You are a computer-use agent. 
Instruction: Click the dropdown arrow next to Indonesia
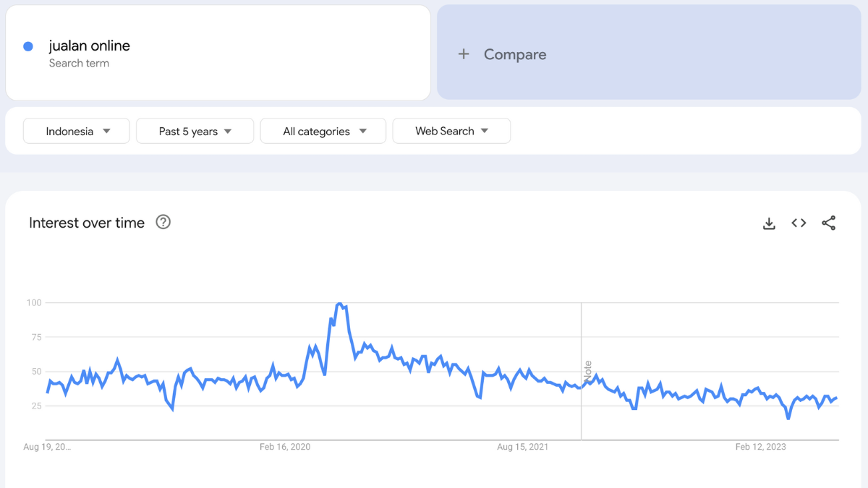pyautogui.click(x=107, y=132)
